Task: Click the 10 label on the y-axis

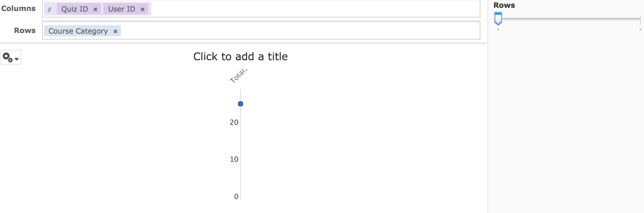Action: 234,159
